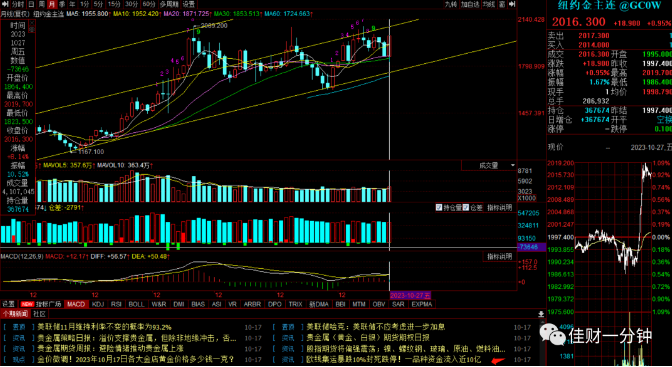Select the OBV indicator tab
Screen dimensions: 672x367
coord(379,304)
